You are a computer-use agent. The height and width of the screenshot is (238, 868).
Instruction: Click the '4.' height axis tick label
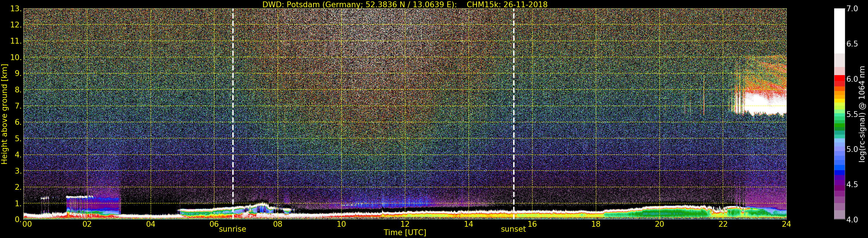pyautogui.click(x=18, y=155)
